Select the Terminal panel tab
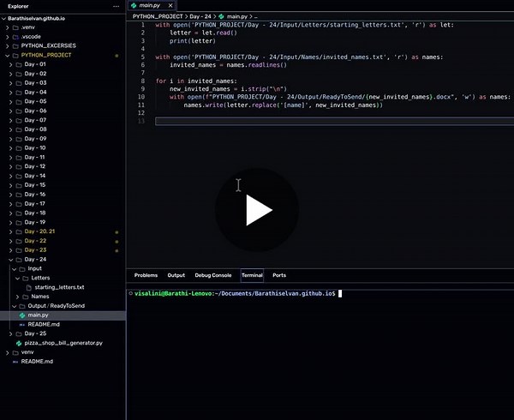Viewport: 514px width, 420px height. (252, 275)
